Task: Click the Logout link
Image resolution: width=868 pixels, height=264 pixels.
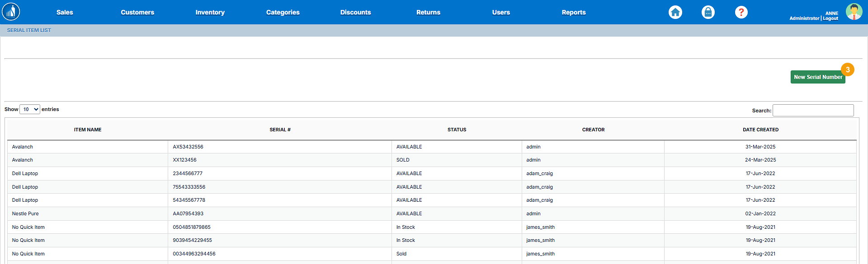Action: click(x=830, y=19)
